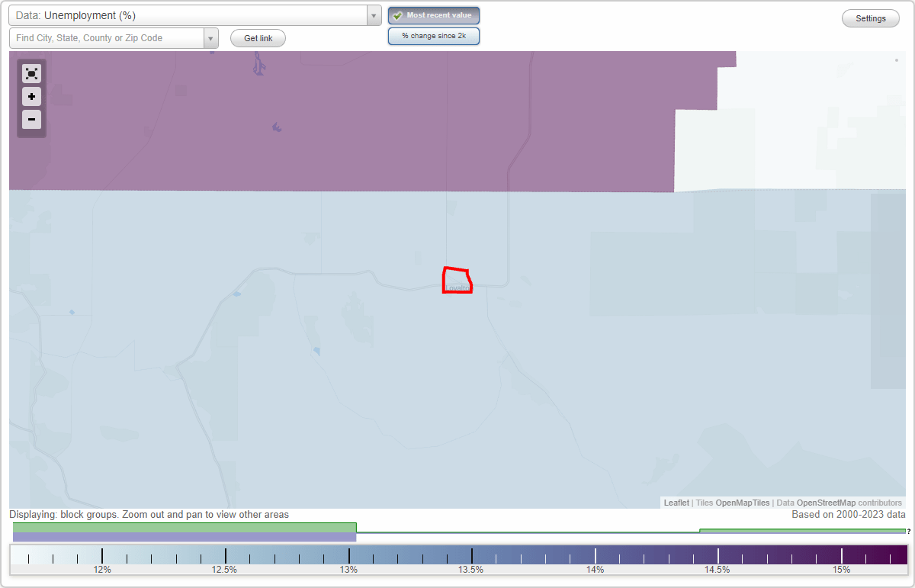Click the green checkmark on Most recent value

pyautogui.click(x=397, y=14)
